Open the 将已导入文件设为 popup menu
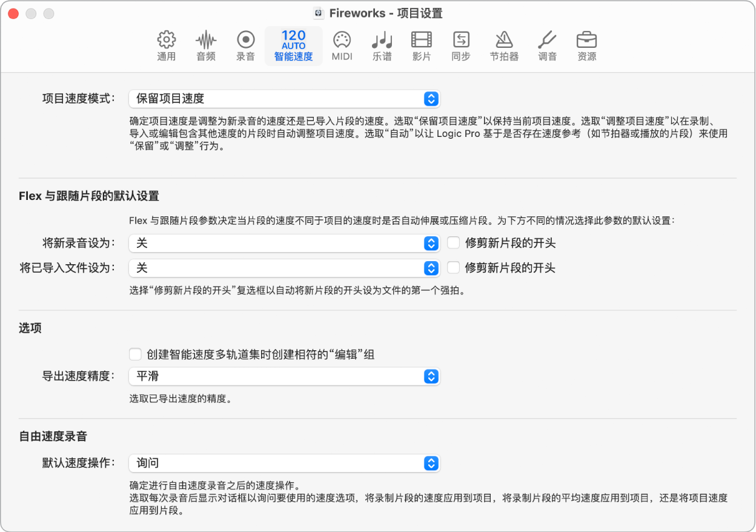The image size is (756, 532). pos(284,268)
